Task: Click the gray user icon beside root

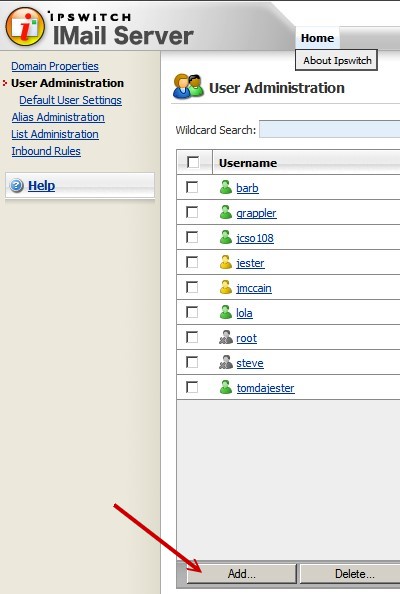Action: [226, 338]
